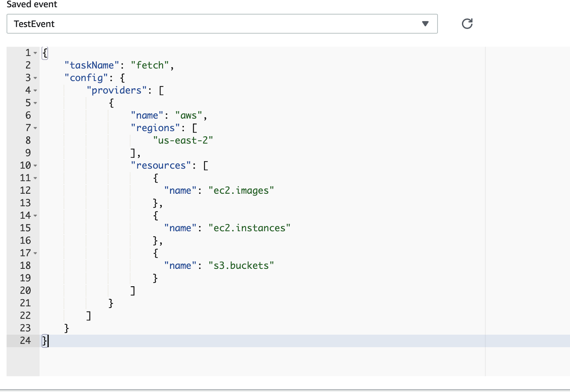Click the refresh saved events icon

coord(467,24)
